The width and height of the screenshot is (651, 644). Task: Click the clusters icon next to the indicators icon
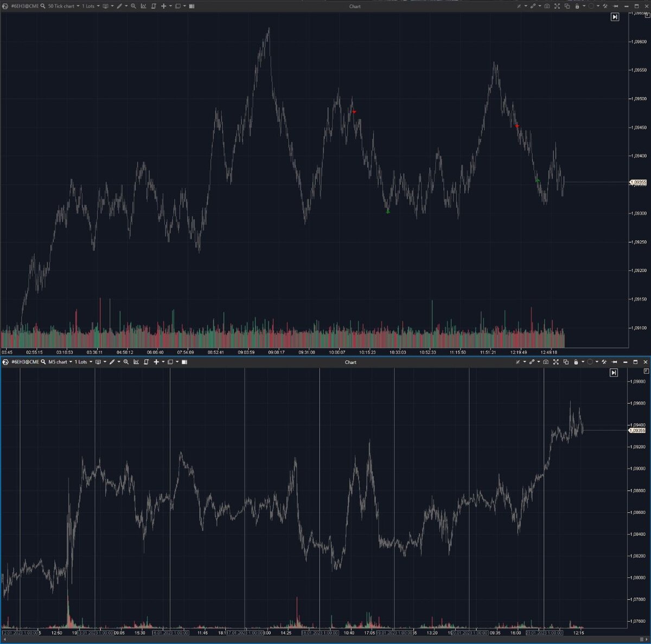(x=154, y=6)
